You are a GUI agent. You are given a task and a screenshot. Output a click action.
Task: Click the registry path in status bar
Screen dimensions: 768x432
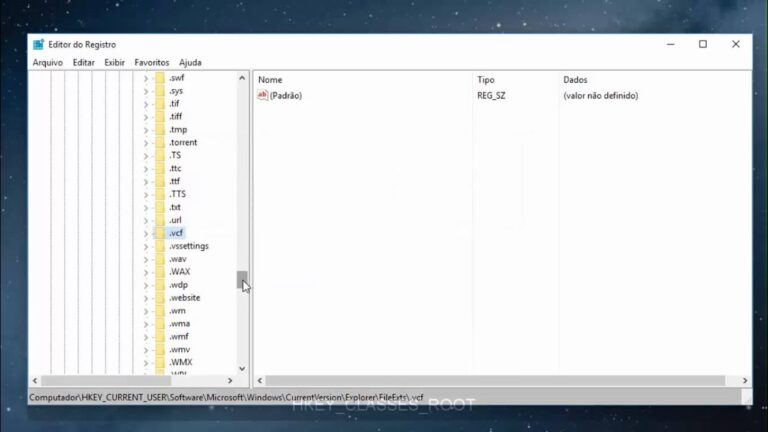tap(226, 398)
